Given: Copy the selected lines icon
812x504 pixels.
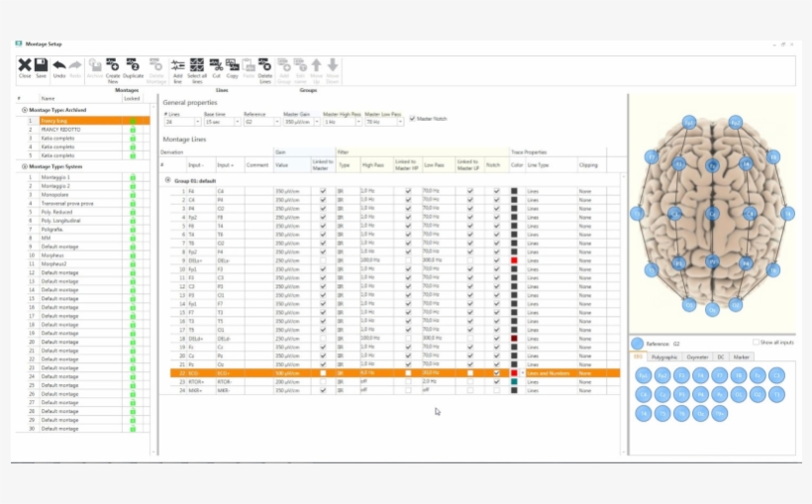Looking at the screenshot, I should (x=232, y=66).
